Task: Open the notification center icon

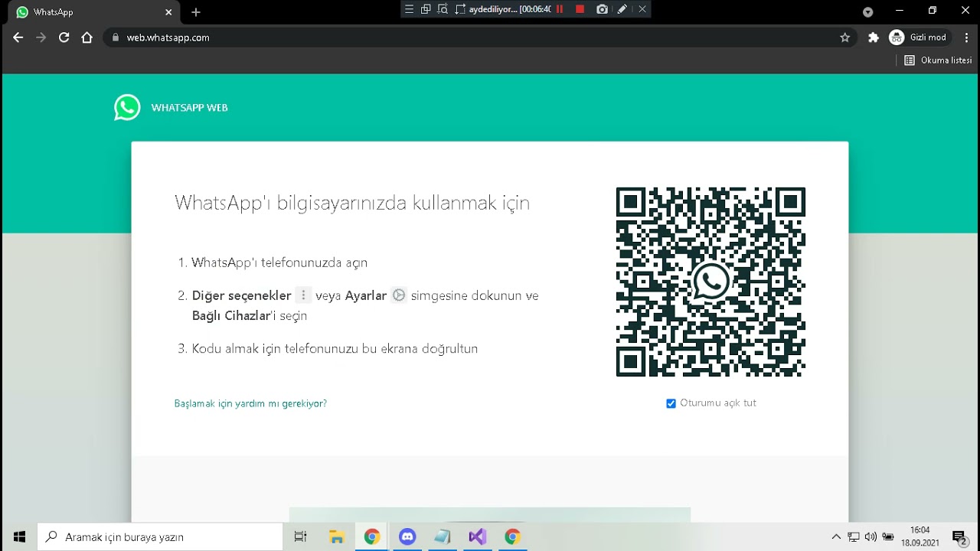Action: point(959,536)
